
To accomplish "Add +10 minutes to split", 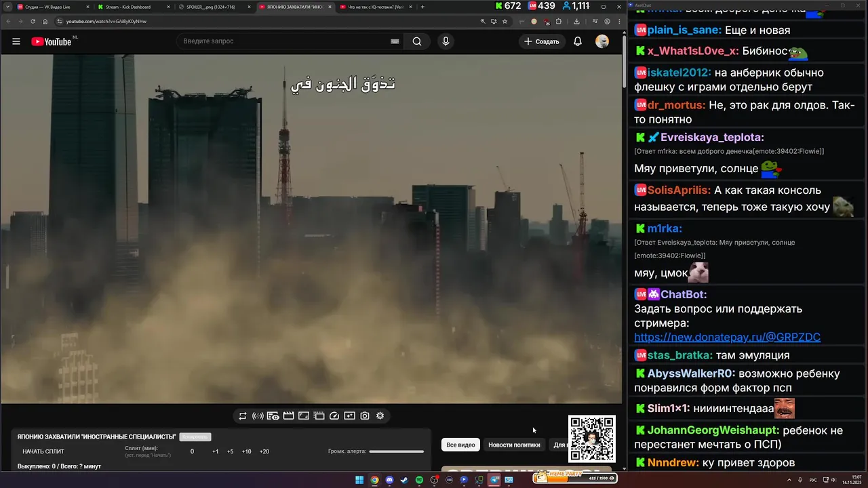I will 246,451.
